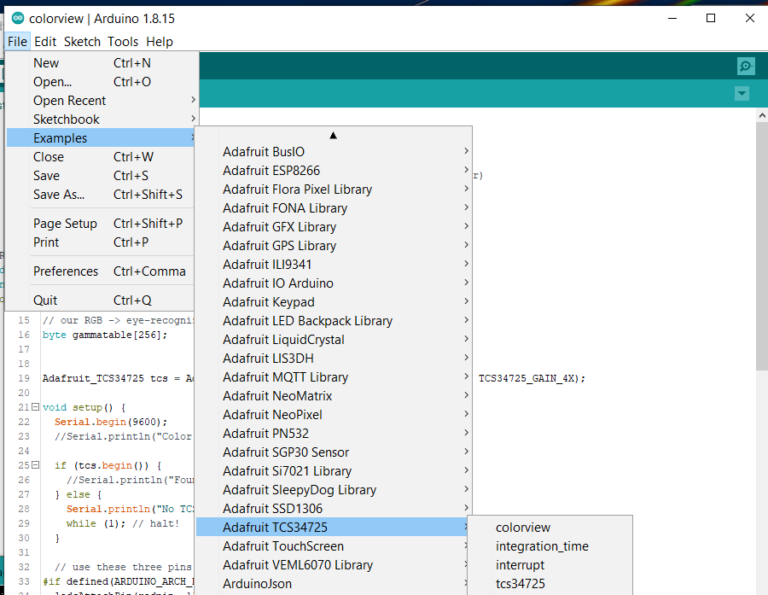The height and width of the screenshot is (595, 768).
Task: Expand Adafruit Flora Pixel Library examples
Action: tap(334, 189)
